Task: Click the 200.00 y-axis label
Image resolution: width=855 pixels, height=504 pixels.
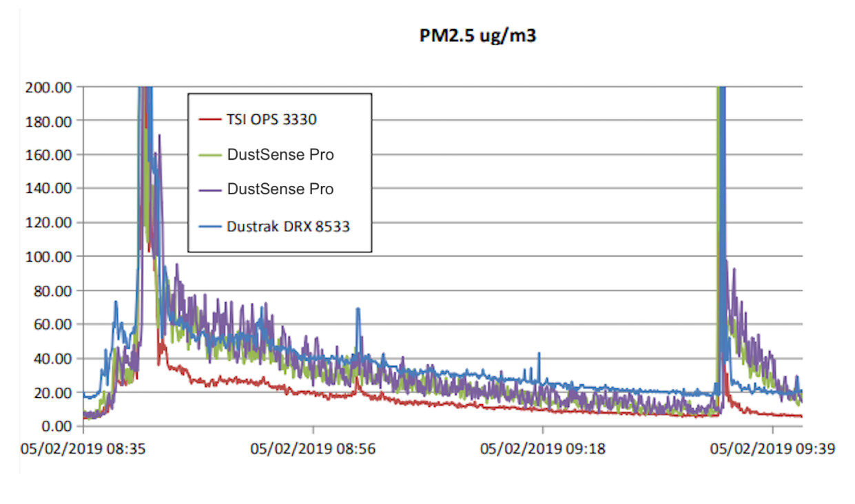Action: pyautogui.click(x=49, y=87)
